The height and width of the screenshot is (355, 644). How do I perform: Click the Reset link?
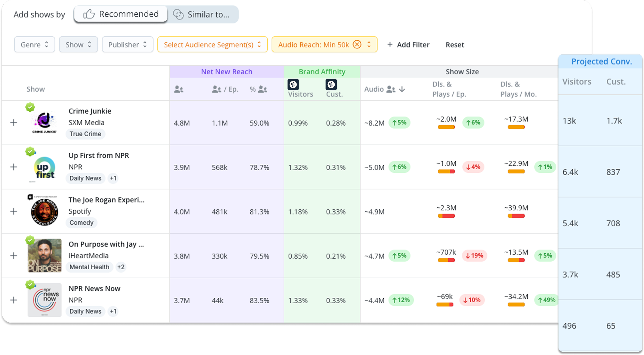[x=455, y=45]
